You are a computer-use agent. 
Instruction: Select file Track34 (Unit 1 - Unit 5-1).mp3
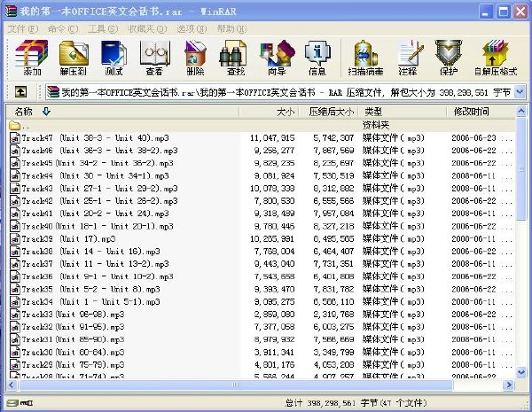coord(85,302)
